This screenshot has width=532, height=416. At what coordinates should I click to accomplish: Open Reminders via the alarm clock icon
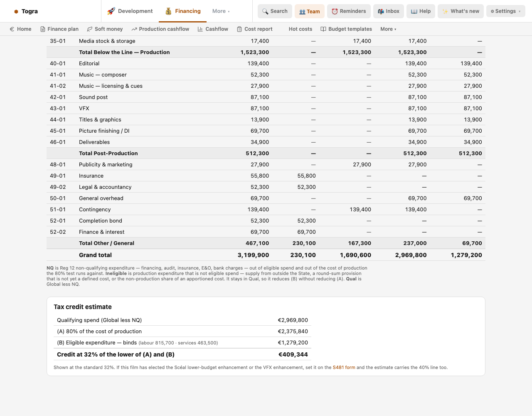coord(335,11)
